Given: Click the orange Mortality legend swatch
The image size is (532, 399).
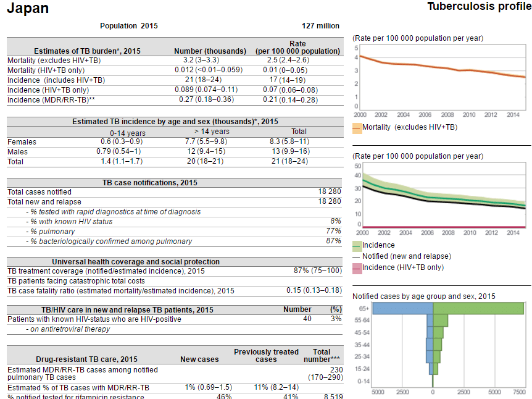Looking at the screenshot, I should (x=357, y=127).
